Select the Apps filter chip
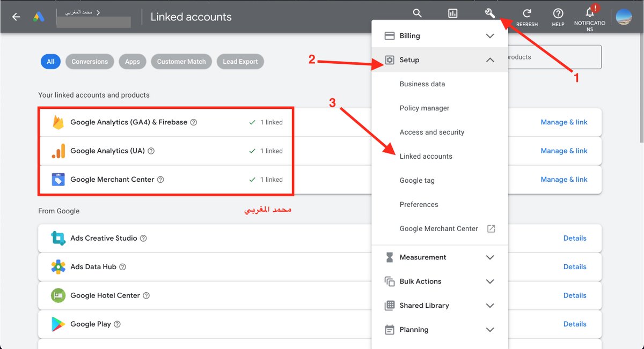 133,62
